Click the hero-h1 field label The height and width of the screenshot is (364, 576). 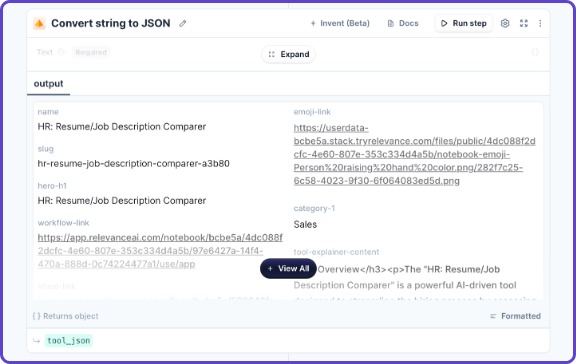(52, 186)
